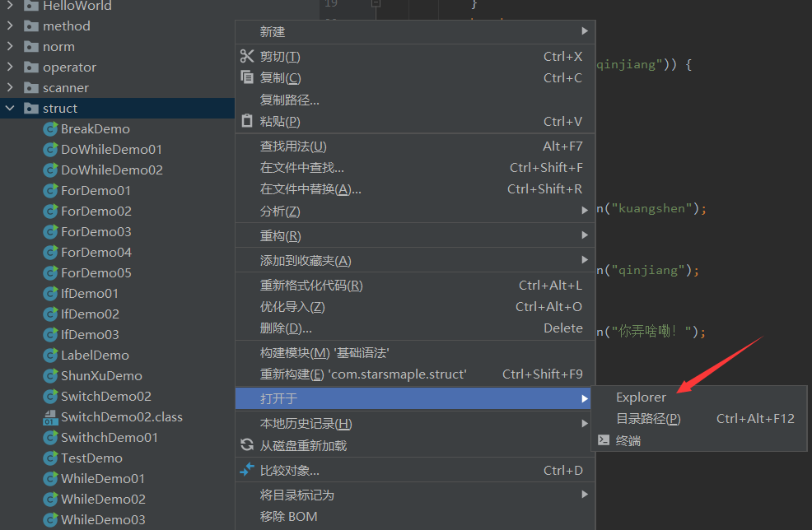The width and height of the screenshot is (812, 530).
Task: Click the method folder icon
Action: click(31, 26)
